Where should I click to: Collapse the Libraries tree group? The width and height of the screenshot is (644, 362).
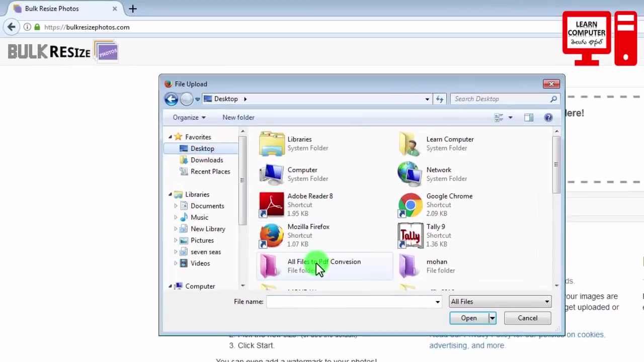[170, 195]
